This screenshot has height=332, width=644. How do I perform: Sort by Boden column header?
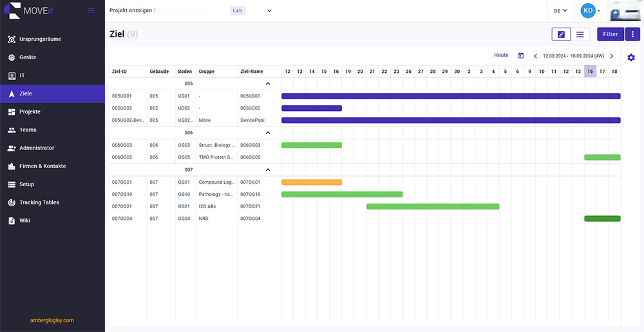[x=185, y=72]
